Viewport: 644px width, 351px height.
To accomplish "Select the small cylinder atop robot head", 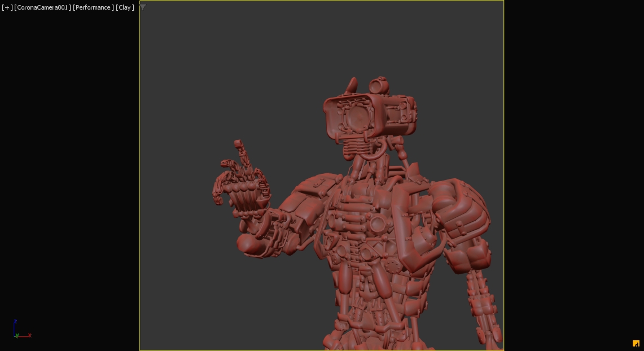I will click(379, 85).
